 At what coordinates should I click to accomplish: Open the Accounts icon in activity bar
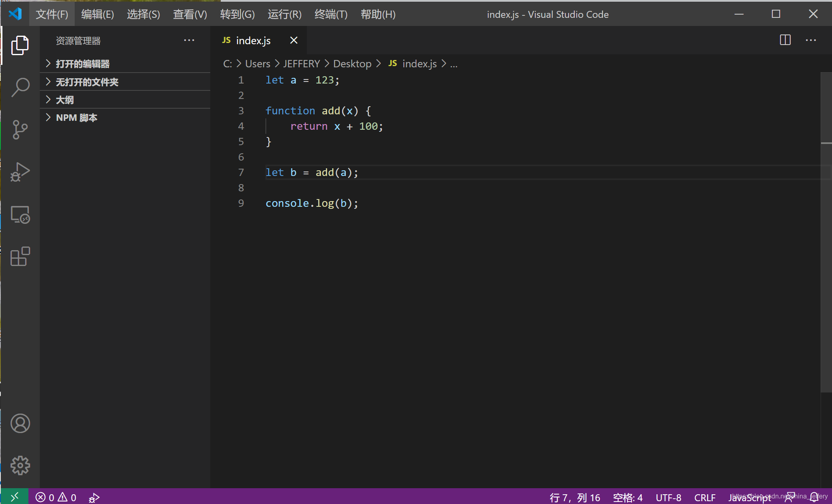click(20, 423)
